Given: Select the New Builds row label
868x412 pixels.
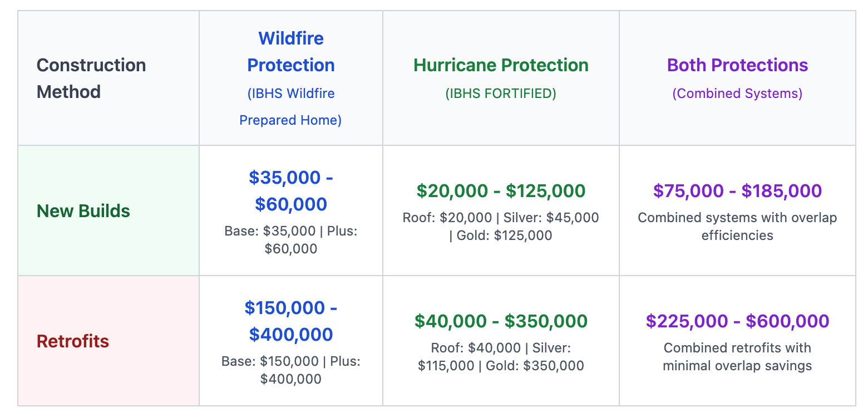Looking at the screenshot, I should tap(83, 211).
